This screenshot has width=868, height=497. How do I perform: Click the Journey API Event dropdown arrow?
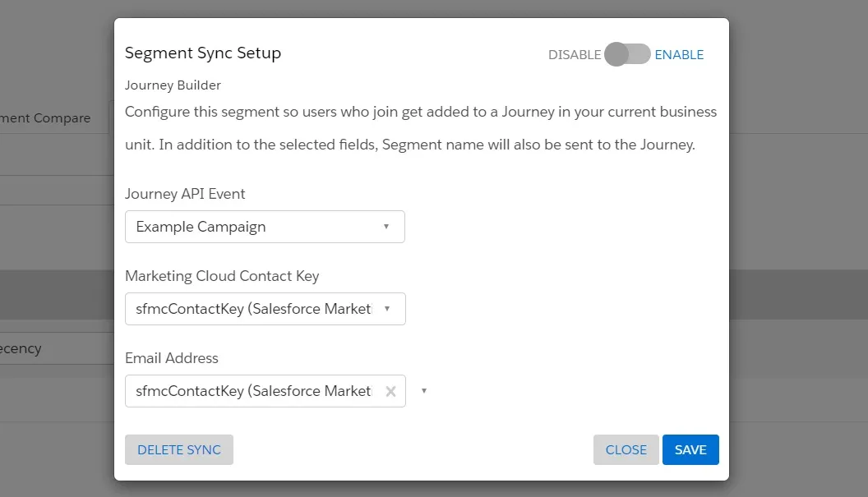click(x=386, y=227)
